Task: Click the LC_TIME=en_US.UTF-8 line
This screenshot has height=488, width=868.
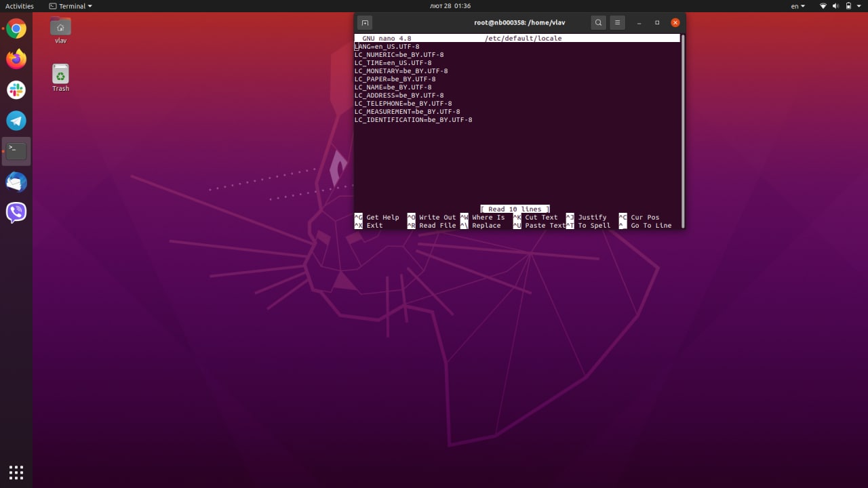Action: [x=393, y=63]
